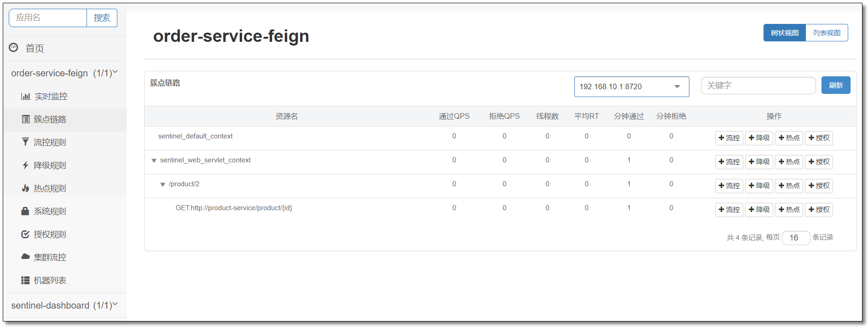Screen dimensions: 868x327
Task: Switch to 树状视图 tree view
Action: click(x=784, y=33)
